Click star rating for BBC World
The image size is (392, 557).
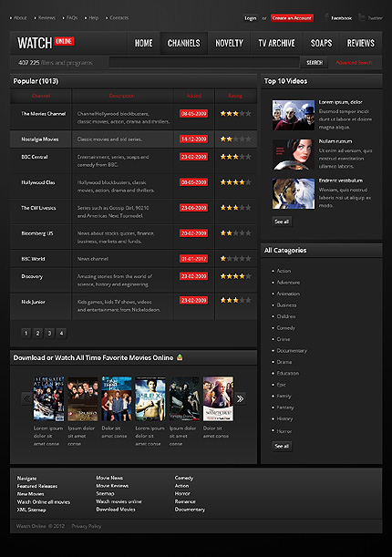click(x=236, y=259)
